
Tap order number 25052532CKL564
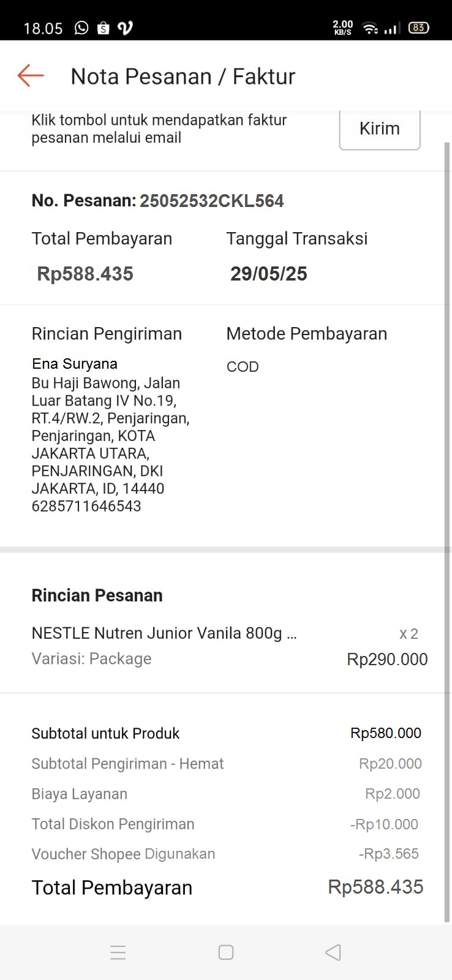pos(211,201)
